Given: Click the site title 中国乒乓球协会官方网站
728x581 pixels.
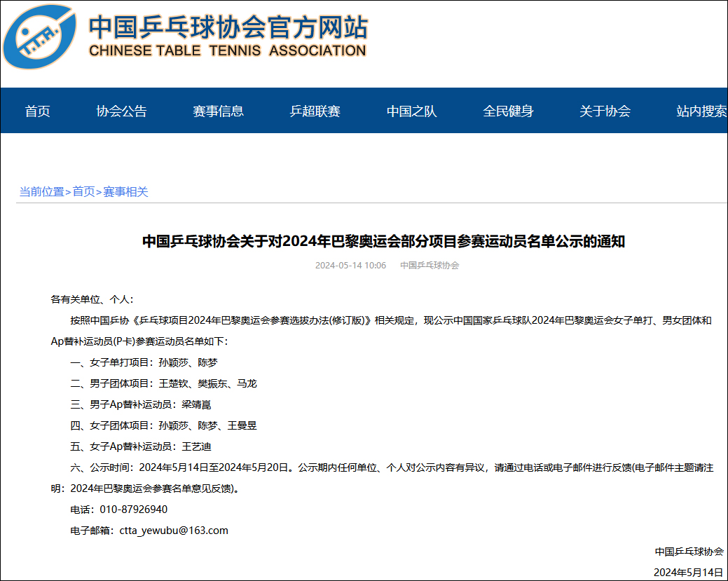Looking at the screenshot, I should click(228, 27).
